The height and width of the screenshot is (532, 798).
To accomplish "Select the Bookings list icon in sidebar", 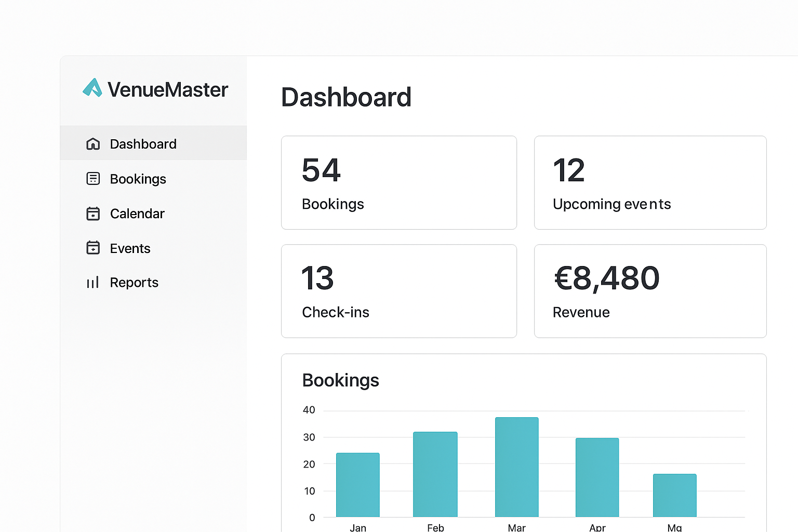I will point(93,179).
